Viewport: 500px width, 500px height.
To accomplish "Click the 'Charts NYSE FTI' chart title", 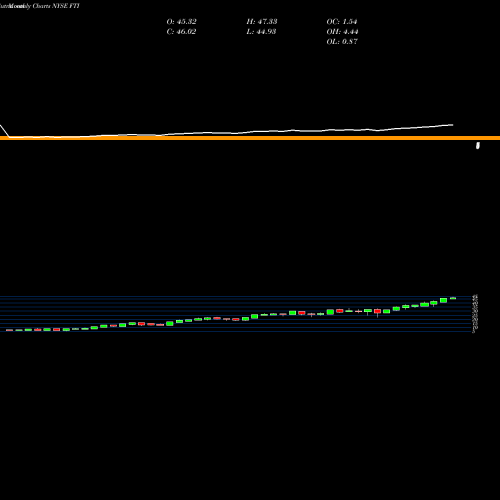I will (56, 6).
